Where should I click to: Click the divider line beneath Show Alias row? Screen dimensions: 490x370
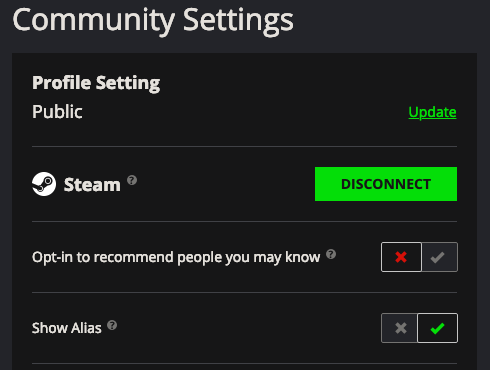tap(244, 363)
